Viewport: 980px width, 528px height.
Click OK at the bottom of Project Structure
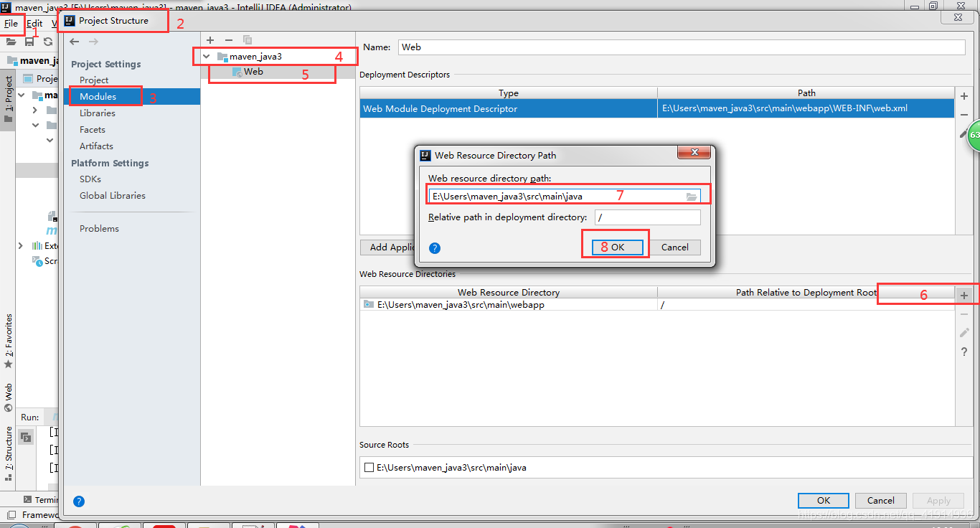click(x=824, y=501)
